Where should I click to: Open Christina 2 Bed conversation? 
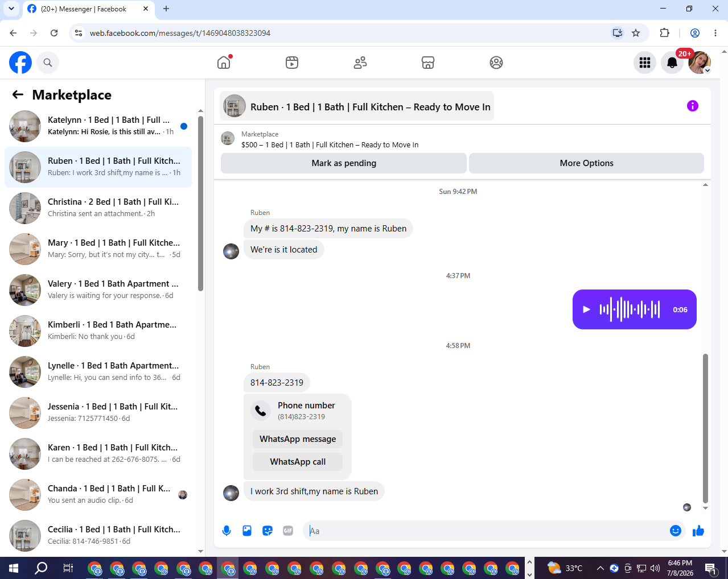(98, 208)
